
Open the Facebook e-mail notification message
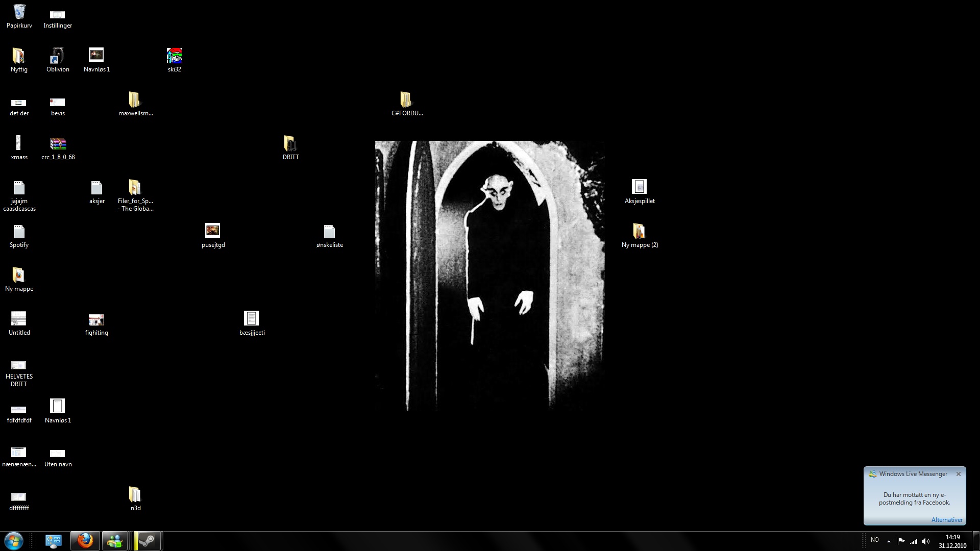pyautogui.click(x=914, y=498)
